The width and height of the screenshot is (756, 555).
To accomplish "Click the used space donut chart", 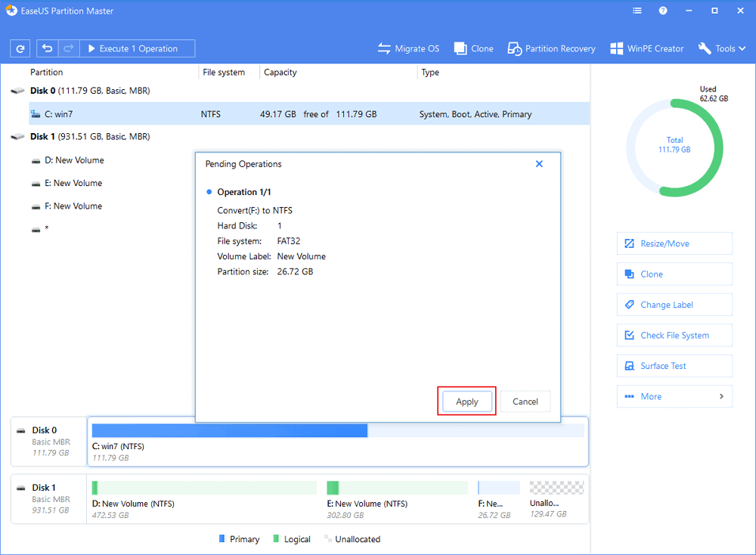I will [x=674, y=147].
